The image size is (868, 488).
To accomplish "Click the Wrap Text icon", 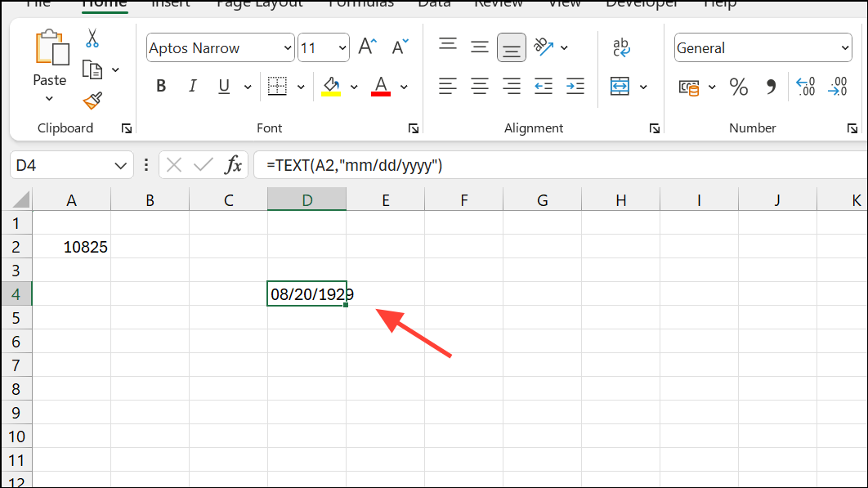I will pyautogui.click(x=621, y=47).
